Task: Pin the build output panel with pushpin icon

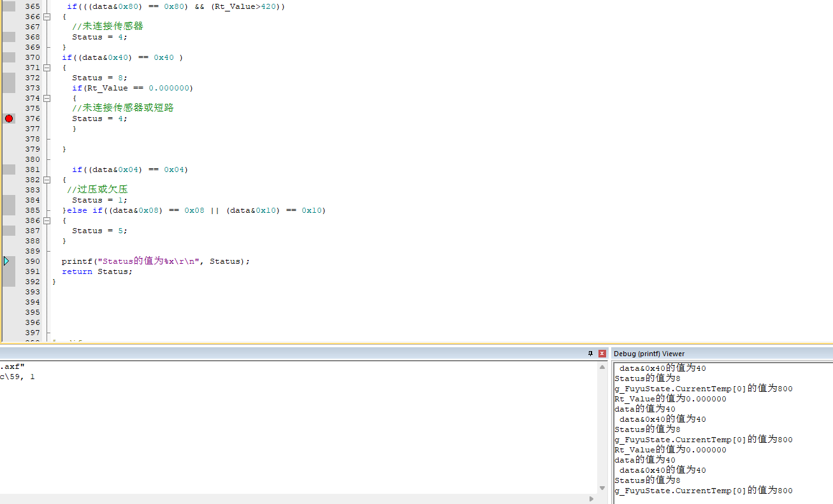Action: click(590, 354)
